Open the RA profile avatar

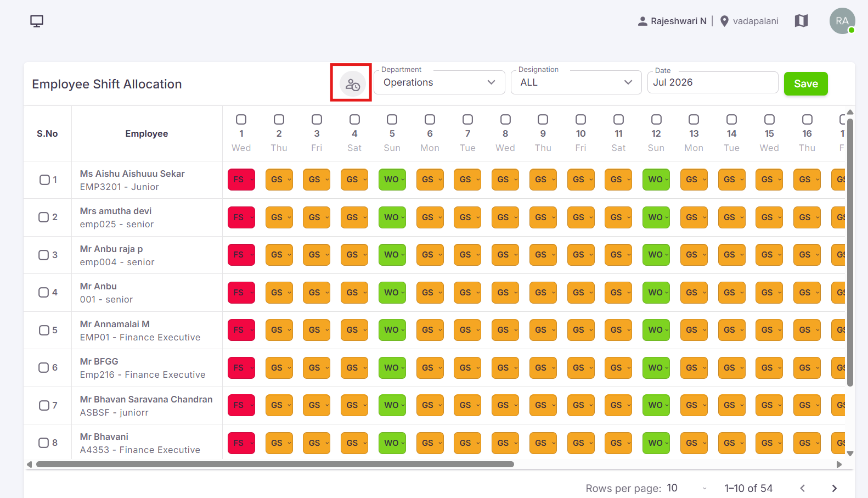click(x=842, y=21)
